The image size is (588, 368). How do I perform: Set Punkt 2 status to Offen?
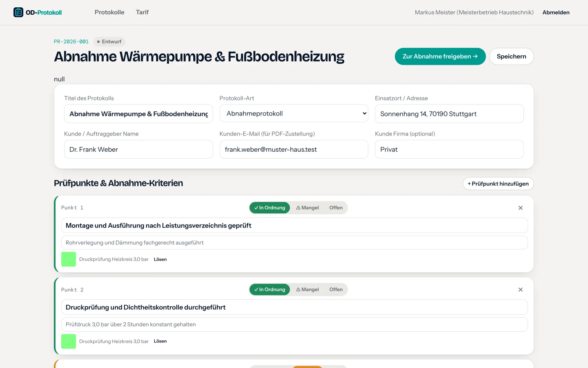tap(336, 290)
